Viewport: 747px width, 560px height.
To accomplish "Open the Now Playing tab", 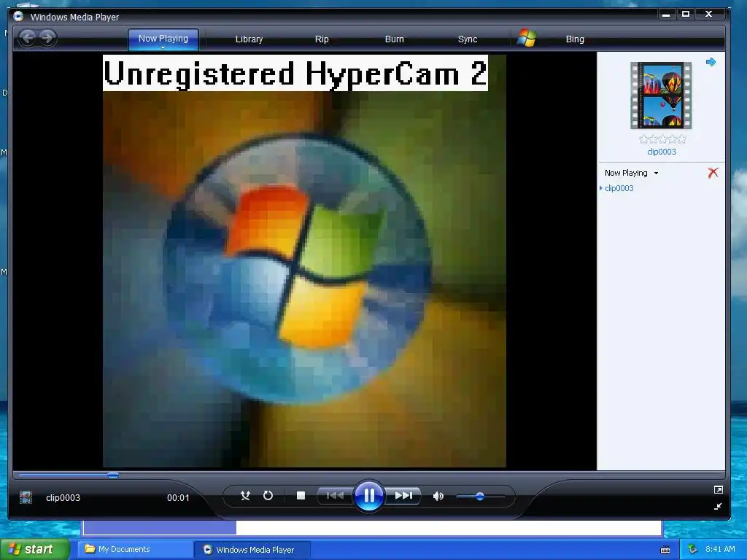I will coord(163,39).
